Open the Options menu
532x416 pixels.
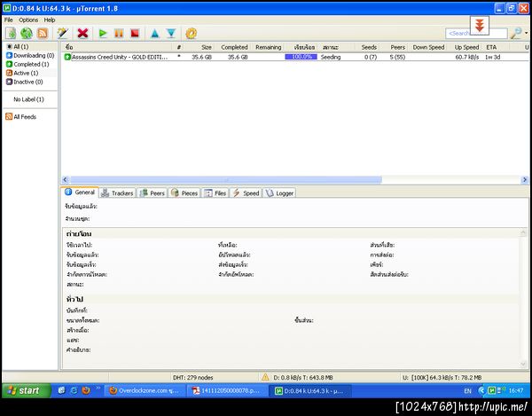coord(28,20)
